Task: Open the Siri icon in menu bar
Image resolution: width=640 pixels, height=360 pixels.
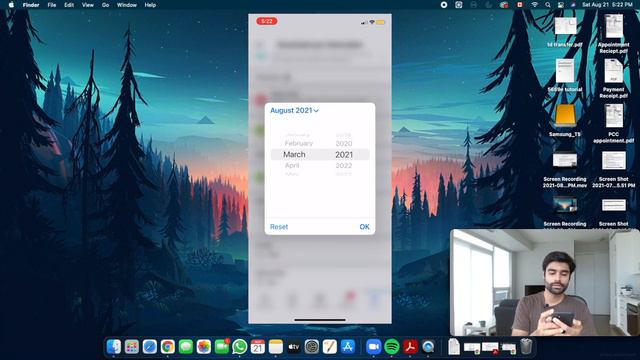Action: pos(573,5)
